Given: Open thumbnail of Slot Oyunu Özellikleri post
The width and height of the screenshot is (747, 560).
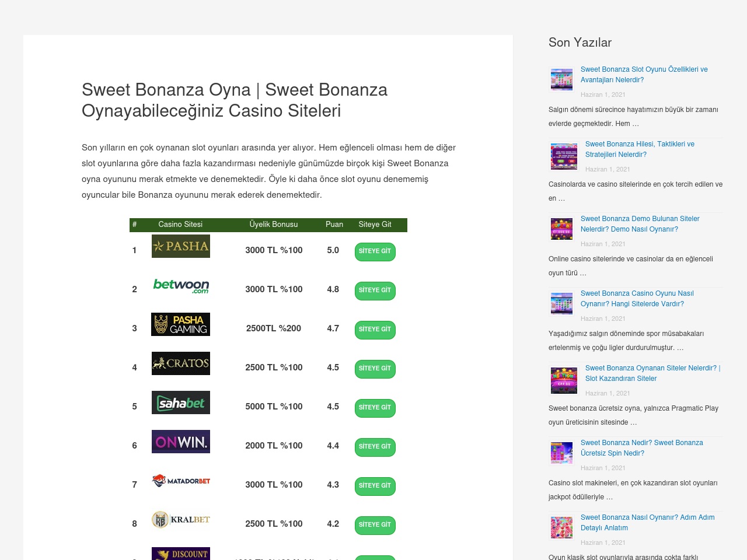Looking at the screenshot, I should (x=561, y=79).
